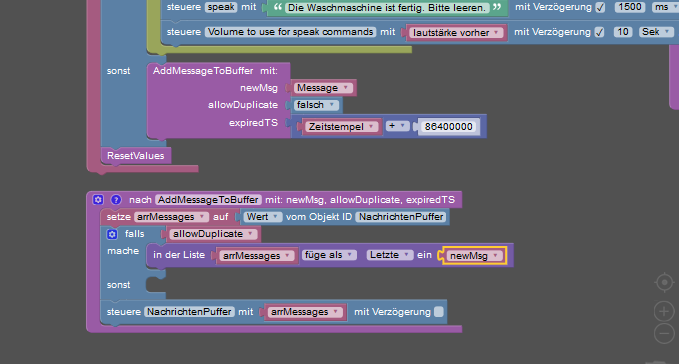Screen dimensions: 679x364
Task: Open Sek unit dropdown
Action: click(656, 32)
